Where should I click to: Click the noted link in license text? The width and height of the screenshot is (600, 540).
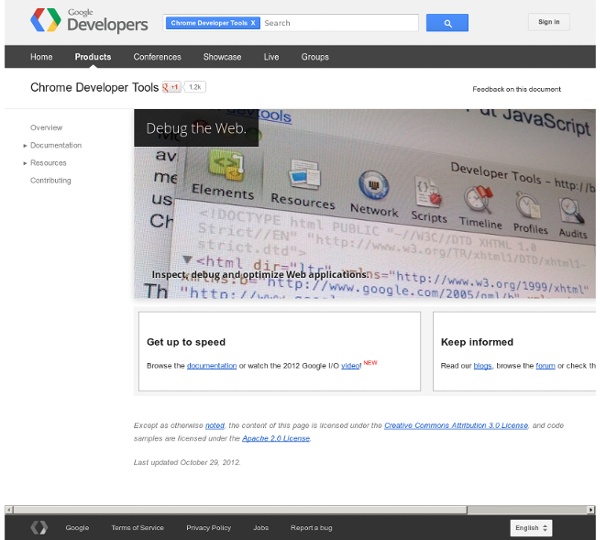point(215,426)
